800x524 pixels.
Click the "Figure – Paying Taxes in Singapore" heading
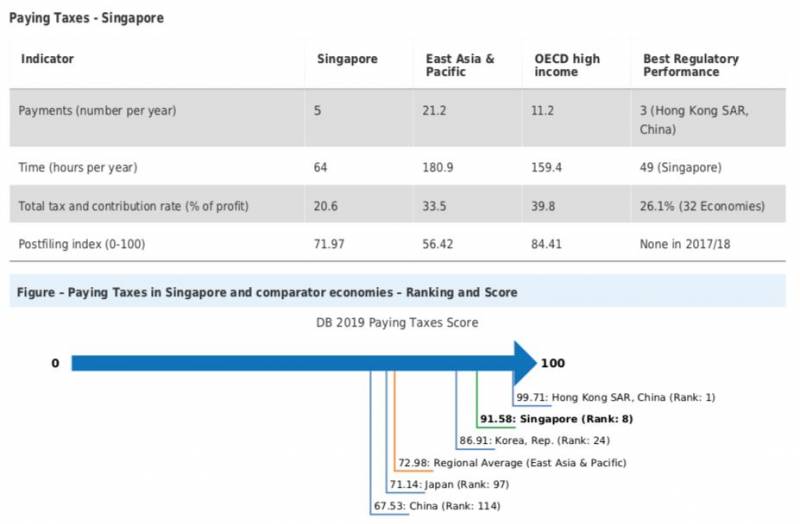(x=266, y=291)
